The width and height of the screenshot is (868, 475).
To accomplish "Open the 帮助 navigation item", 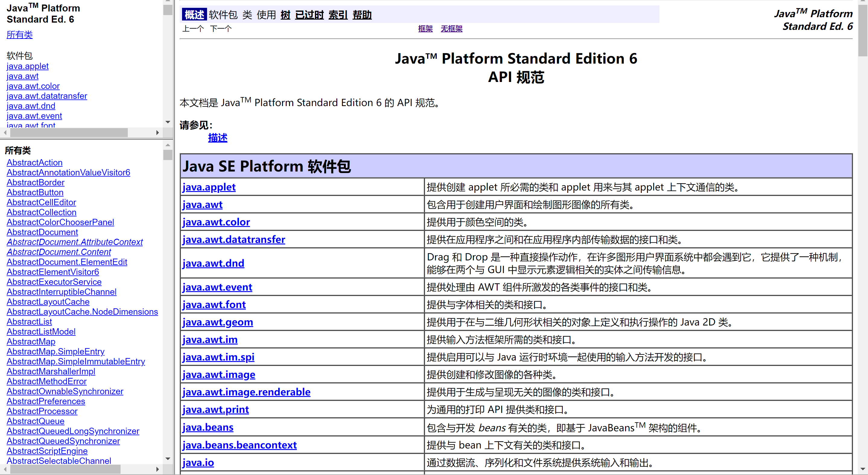I will tap(362, 15).
